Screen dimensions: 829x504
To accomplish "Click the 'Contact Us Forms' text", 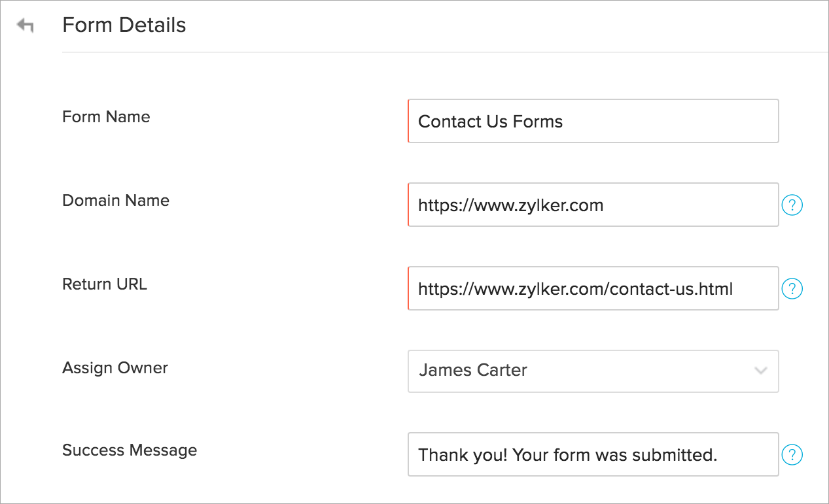I will pos(490,122).
